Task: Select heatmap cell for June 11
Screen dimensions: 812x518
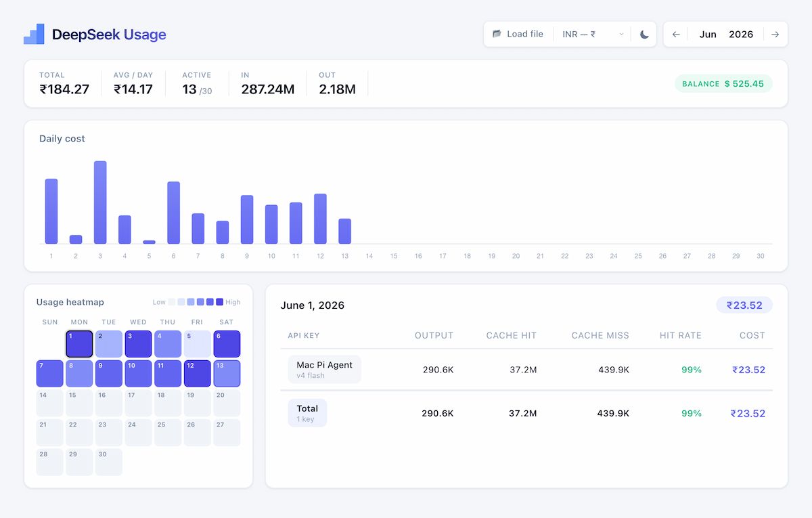Action: 168,373
